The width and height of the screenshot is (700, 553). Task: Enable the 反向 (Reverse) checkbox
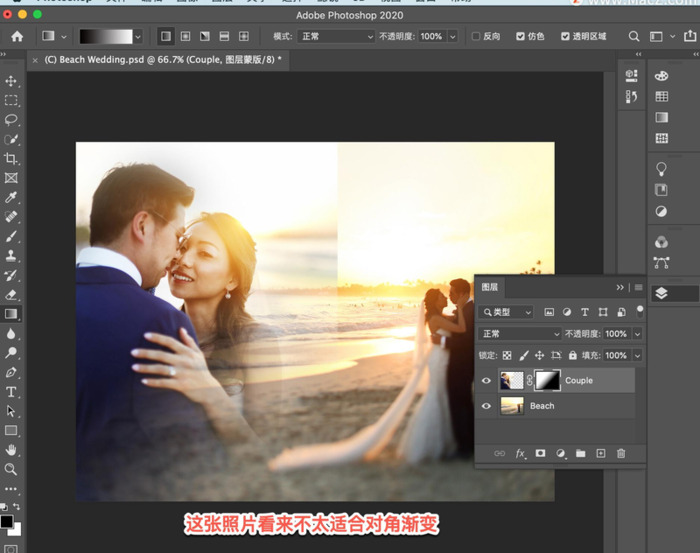click(x=476, y=36)
